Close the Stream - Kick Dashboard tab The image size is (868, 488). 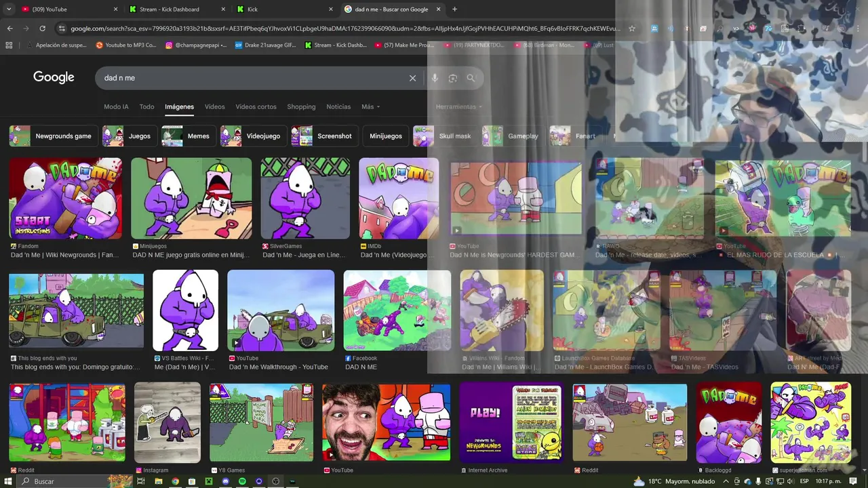[224, 9]
